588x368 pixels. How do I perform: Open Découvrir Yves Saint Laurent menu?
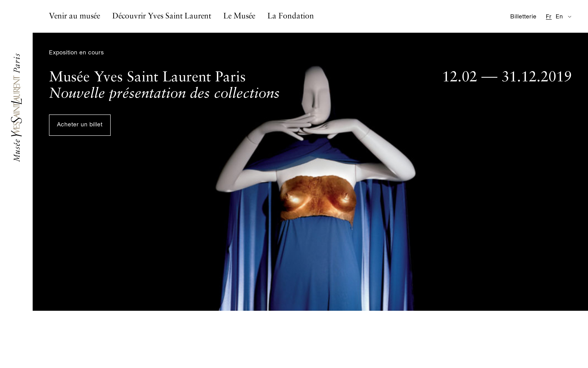pos(161,16)
